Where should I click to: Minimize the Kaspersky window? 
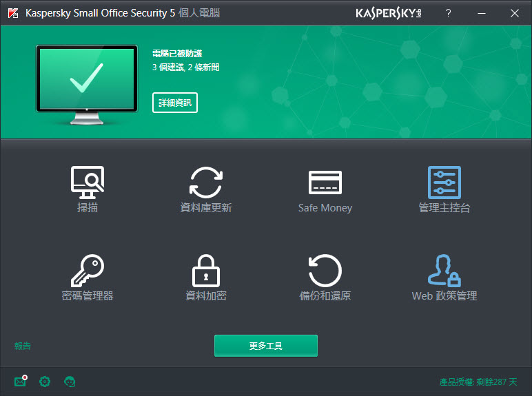482,13
